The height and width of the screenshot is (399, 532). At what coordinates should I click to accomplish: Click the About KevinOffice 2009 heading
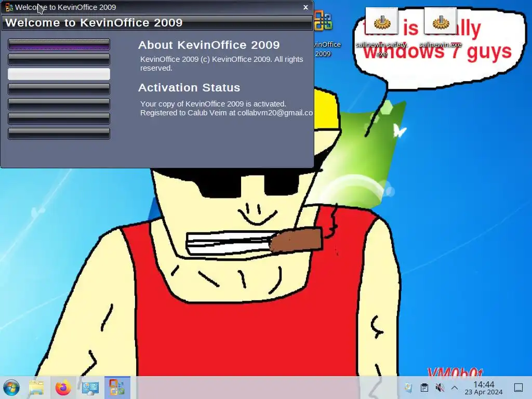pos(209,45)
